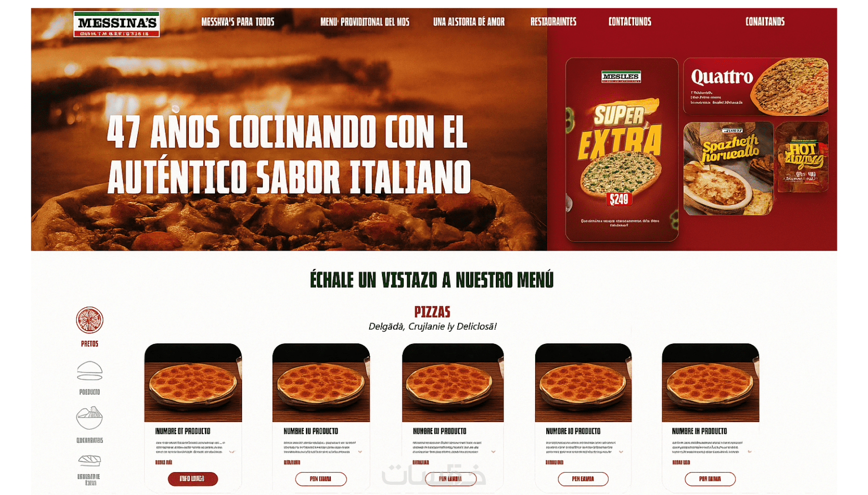Screen dimensions: 868x495
Task: Open the Spaghetti horneado promo card
Action: (x=728, y=168)
